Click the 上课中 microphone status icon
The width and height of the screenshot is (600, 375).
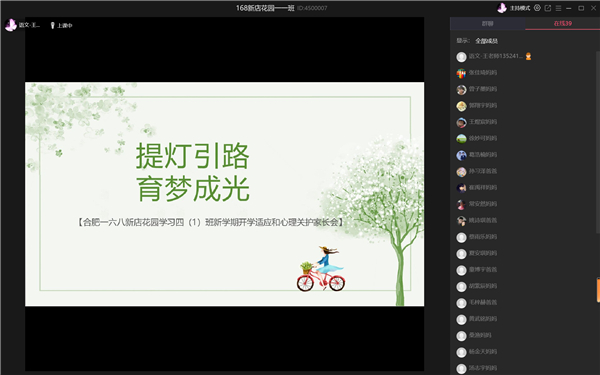click(x=52, y=26)
